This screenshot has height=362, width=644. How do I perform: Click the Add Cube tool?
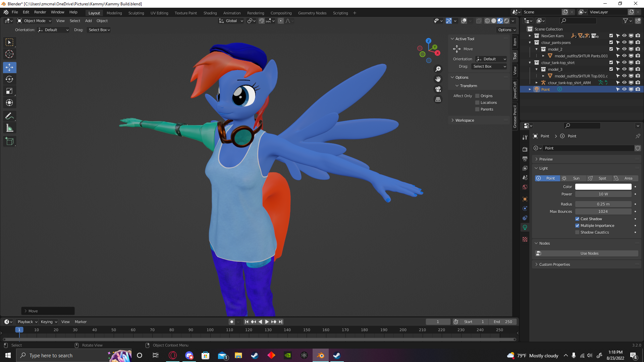pos(9,141)
